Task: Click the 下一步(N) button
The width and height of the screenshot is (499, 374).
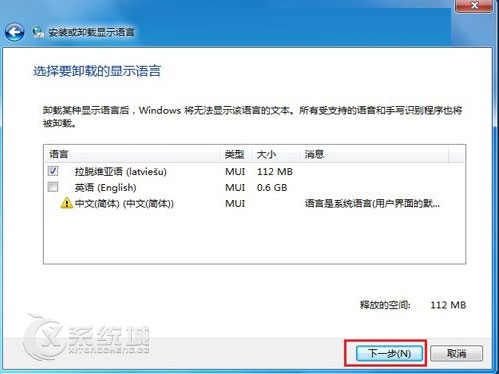Action: (x=390, y=353)
